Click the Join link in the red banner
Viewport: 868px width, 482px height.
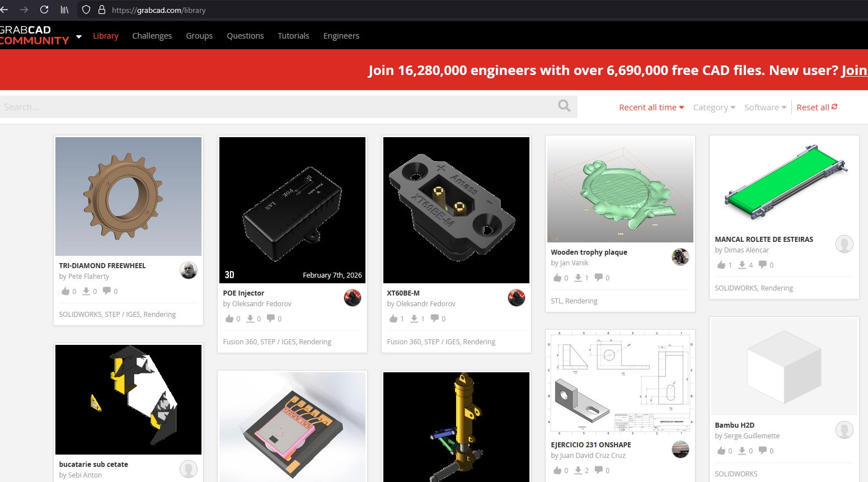(x=855, y=71)
